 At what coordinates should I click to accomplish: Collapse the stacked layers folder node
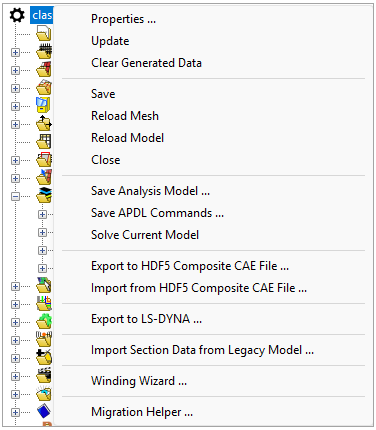pyautogui.click(x=15, y=197)
